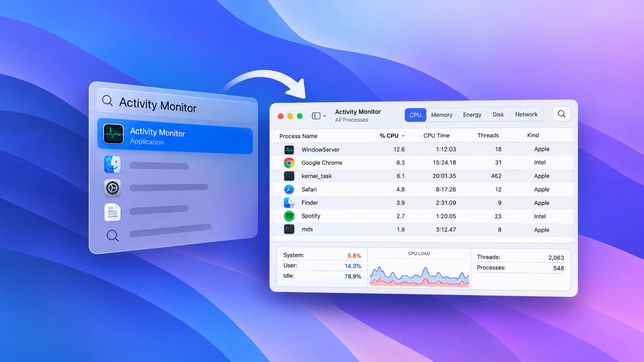
Task: Toggle sort order via % CPU chevron
Action: (x=403, y=136)
